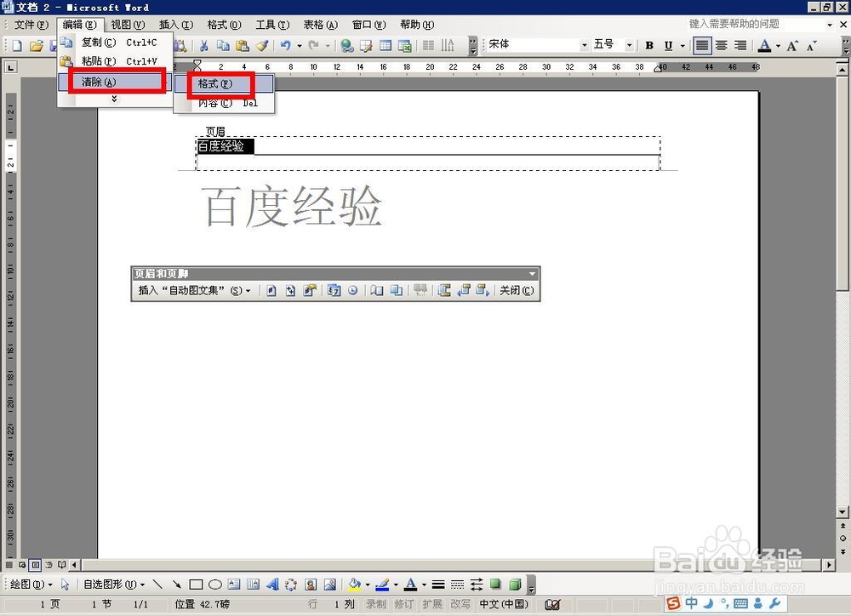The width and height of the screenshot is (851, 616).
Task: Select the Arrow drawing tool
Action: tap(176, 585)
